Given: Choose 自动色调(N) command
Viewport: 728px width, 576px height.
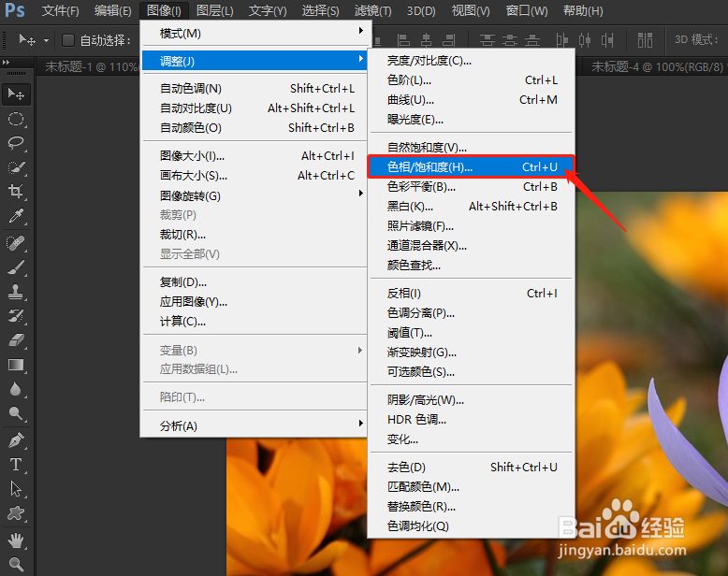Looking at the screenshot, I should coord(254,88).
